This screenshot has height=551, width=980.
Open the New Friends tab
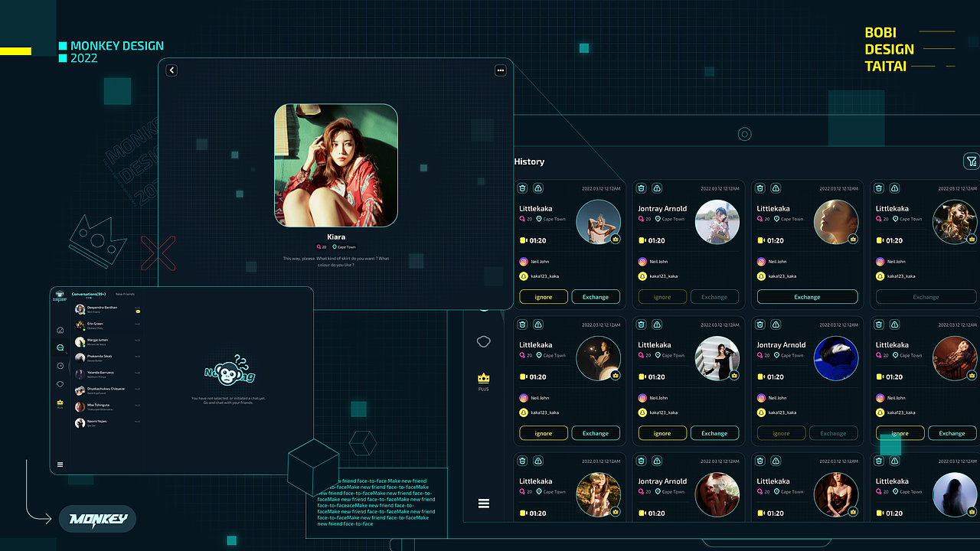126,295
